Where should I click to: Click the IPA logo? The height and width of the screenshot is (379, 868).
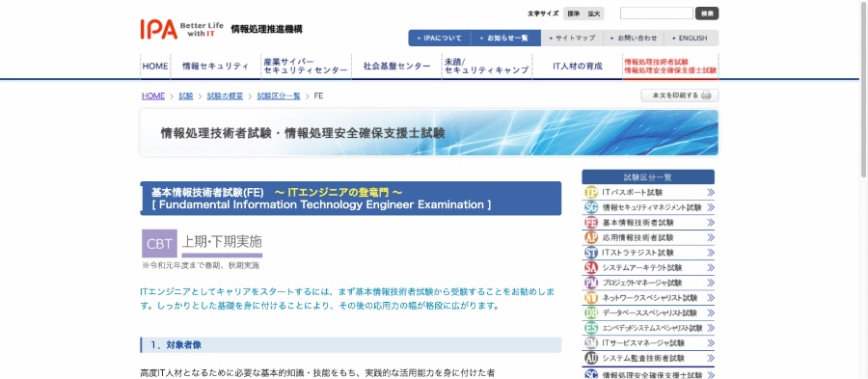[x=159, y=29]
